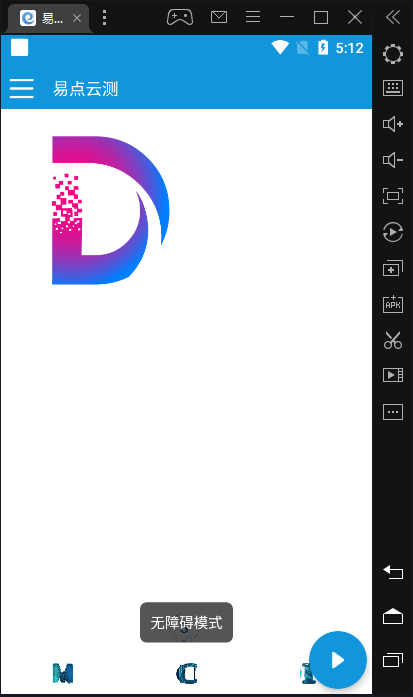The width and height of the screenshot is (413, 697).
Task: Open the operation recorder icon
Action: point(393,232)
